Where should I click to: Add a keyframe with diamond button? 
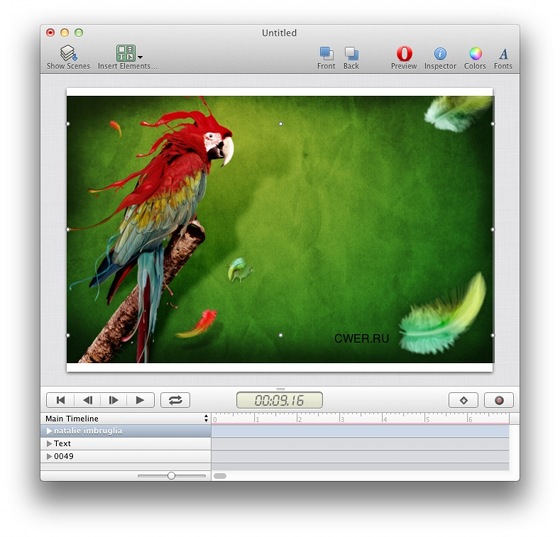pyautogui.click(x=463, y=400)
